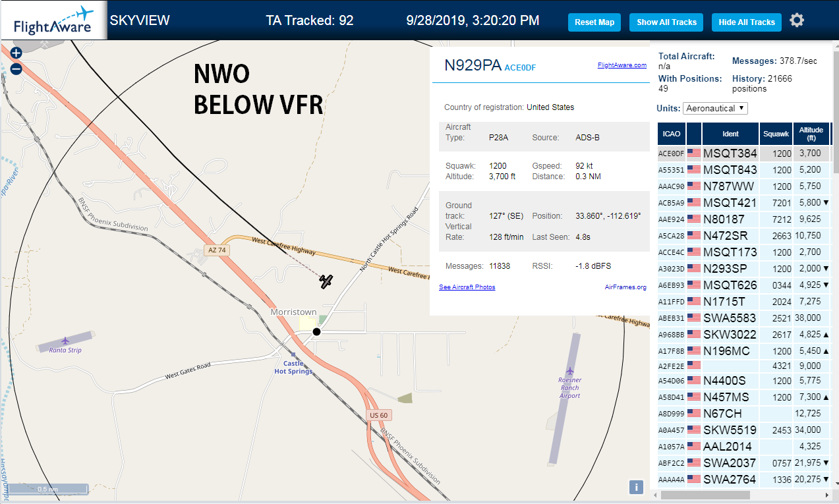The image size is (839, 504).
Task: Open See Aircraft Photos link
Action: 467,287
